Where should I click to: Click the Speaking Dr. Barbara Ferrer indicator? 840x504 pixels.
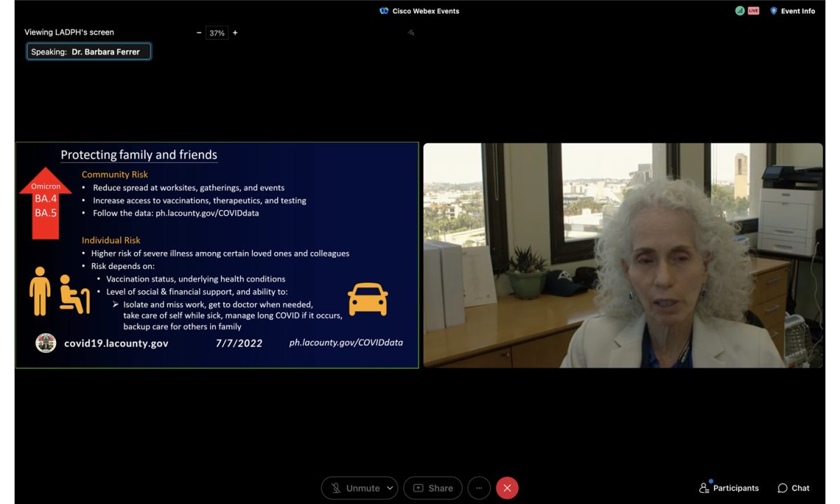point(88,52)
